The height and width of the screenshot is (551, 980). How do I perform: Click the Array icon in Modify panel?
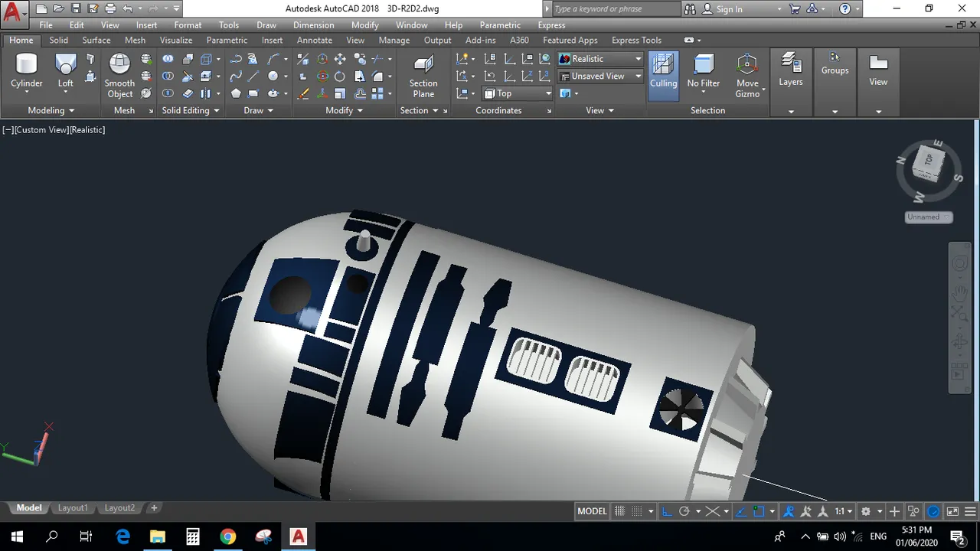(377, 93)
